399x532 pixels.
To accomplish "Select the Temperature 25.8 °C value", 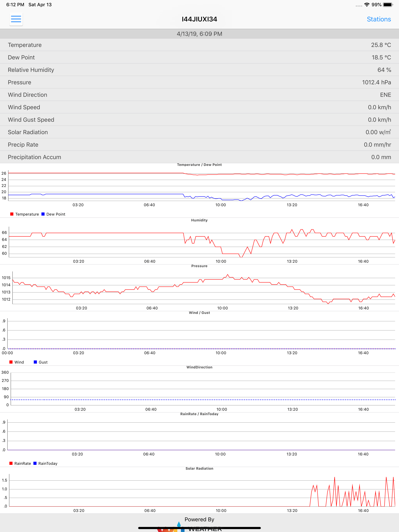I will pos(381,45).
